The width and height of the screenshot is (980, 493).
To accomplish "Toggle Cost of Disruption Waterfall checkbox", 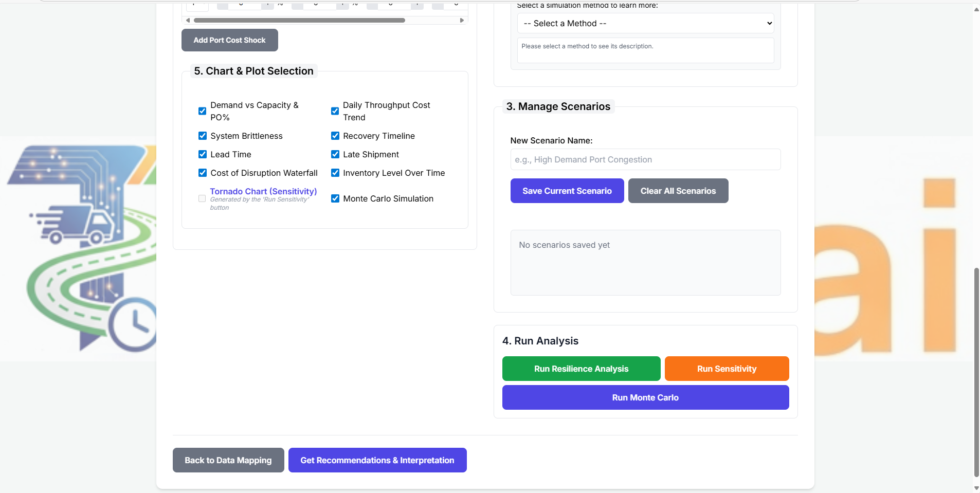I will [203, 173].
